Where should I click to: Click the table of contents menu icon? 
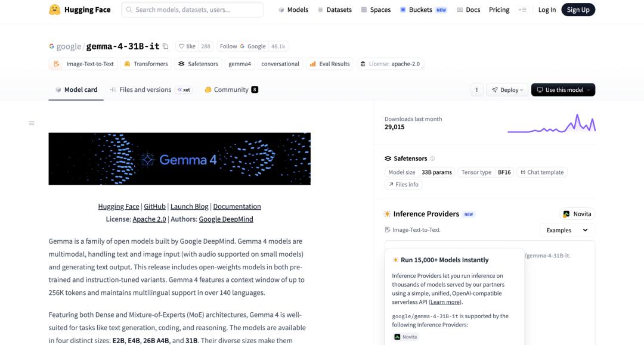[32, 123]
